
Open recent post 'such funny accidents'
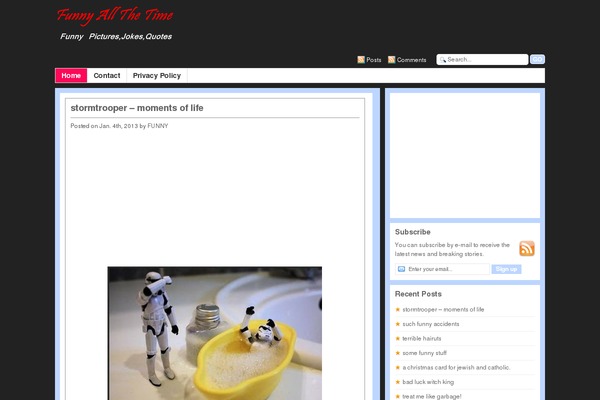pyautogui.click(x=431, y=324)
